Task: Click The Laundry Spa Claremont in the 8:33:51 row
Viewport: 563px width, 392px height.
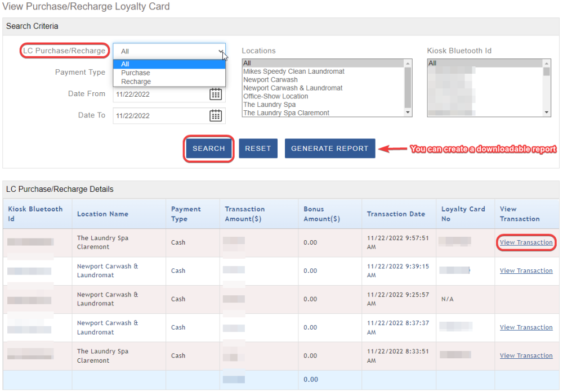Action: click(102, 356)
